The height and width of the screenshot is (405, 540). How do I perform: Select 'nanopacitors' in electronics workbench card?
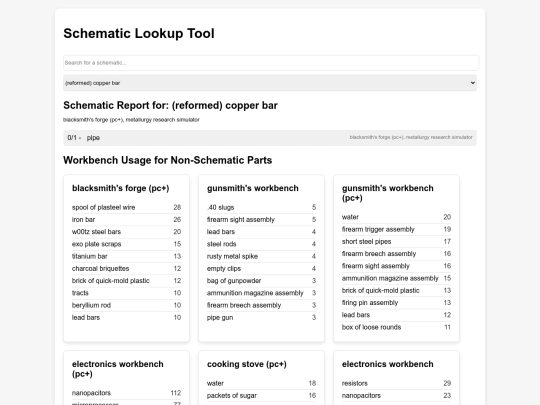(396, 396)
